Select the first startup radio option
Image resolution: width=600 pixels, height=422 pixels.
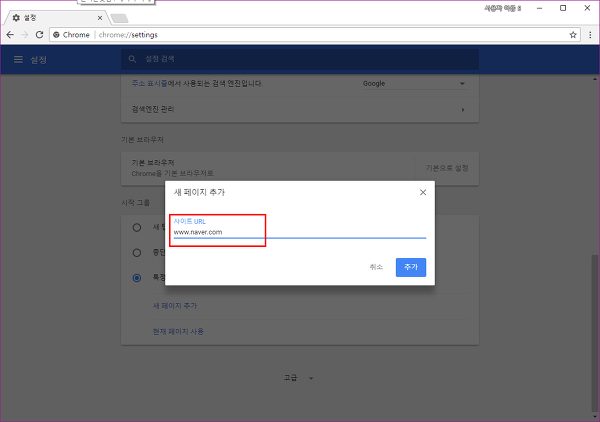(137, 228)
